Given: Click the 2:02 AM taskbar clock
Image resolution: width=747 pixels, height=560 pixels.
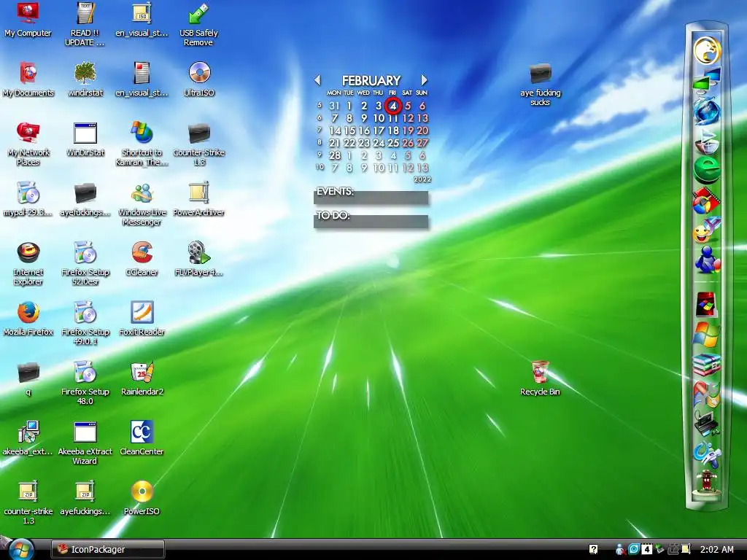Looking at the screenshot, I should click(717, 549).
